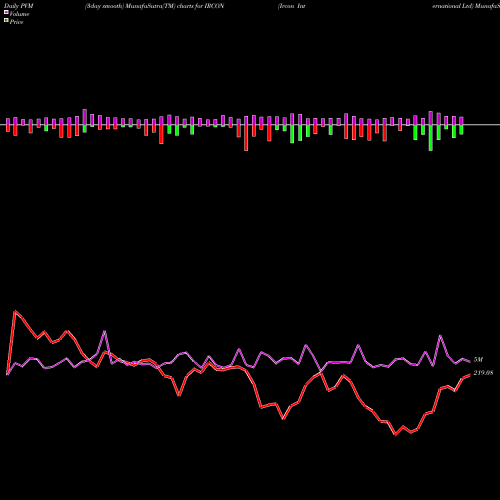Screen dimensions: 500x500
Task: Click the '5M' volume line end label
Action: point(478,360)
